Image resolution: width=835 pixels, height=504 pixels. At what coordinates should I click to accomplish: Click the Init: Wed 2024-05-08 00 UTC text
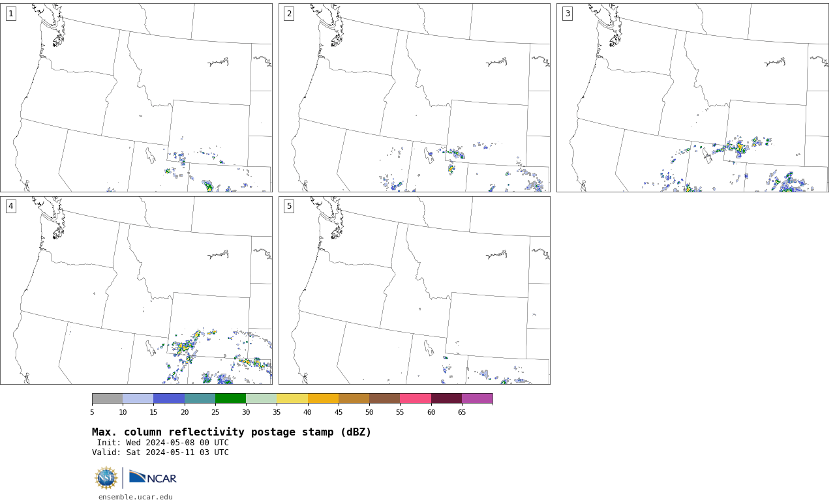pyautogui.click(x=163, y=443)
